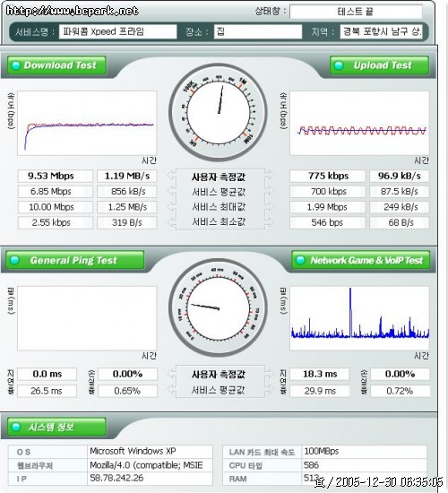Select the 1.19 MB/s download value
Image resolution: width=448 pixels, height=493 pixels.
(x=127, y=176)
